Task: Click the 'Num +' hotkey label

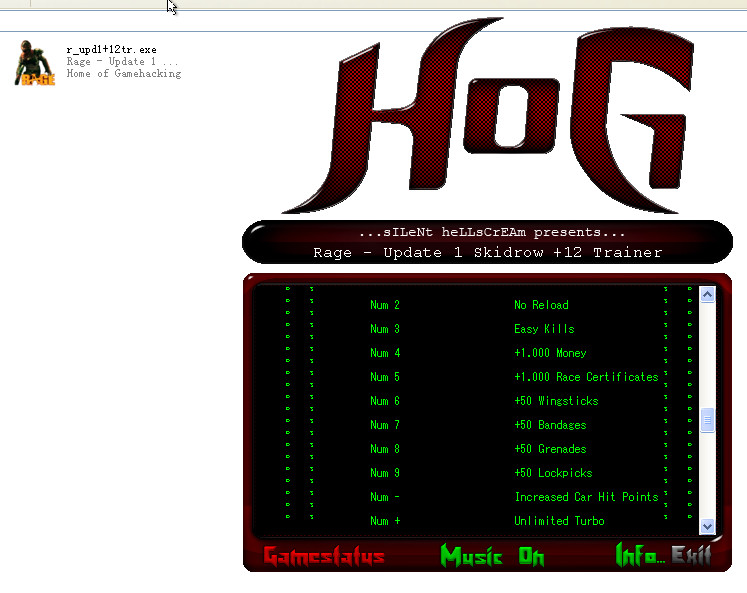Action: [x=385, y=521]
